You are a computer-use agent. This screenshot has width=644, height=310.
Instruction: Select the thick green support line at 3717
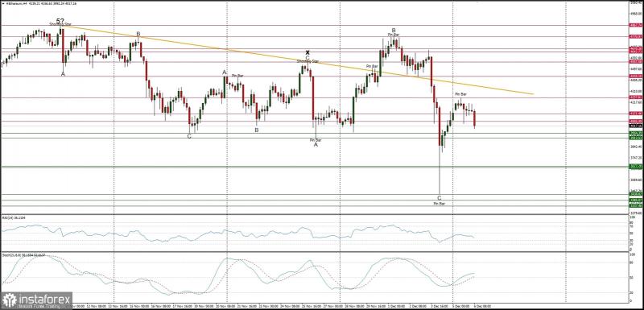314,167
